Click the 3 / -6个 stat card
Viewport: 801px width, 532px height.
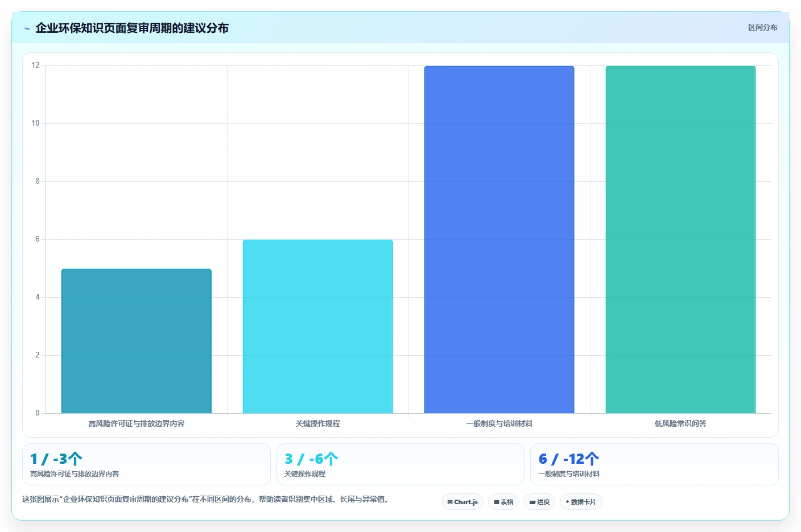(400, 464)
